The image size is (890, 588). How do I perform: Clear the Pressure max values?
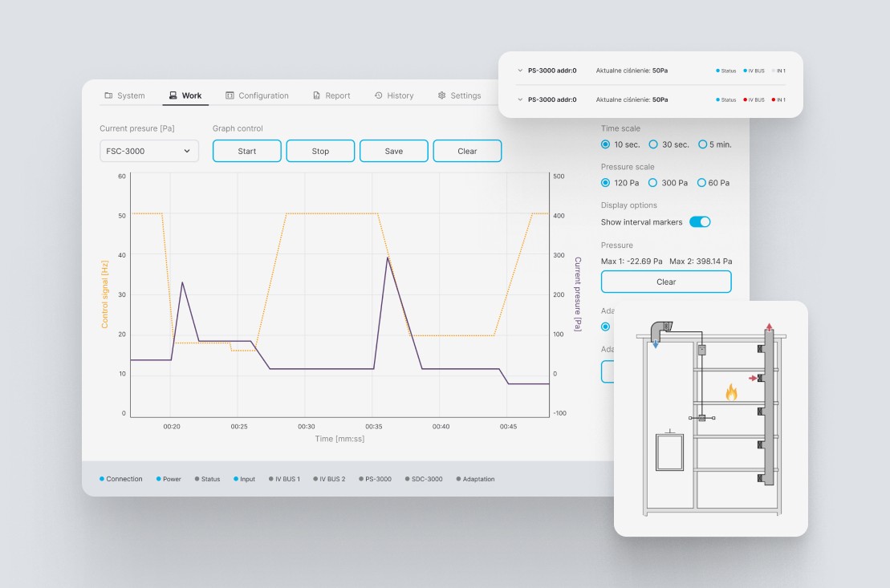tap(666, 282)
